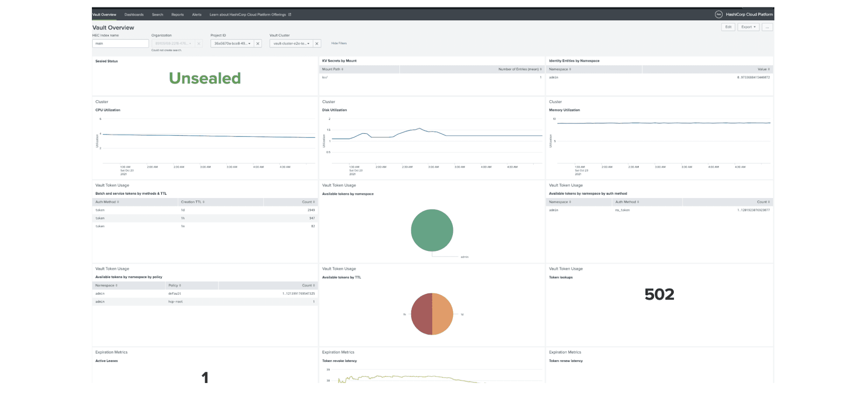Clear the Vault Cluster filter with X
The image size is (868, 397).
point(317,44)
